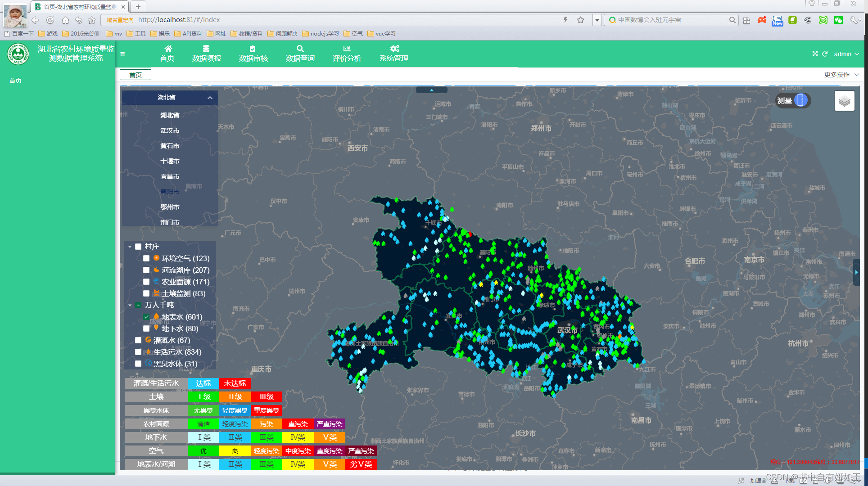Viewport: 868px width, 486px height.
Task: Click browser back arrow
Action: (x=35, y=20)
